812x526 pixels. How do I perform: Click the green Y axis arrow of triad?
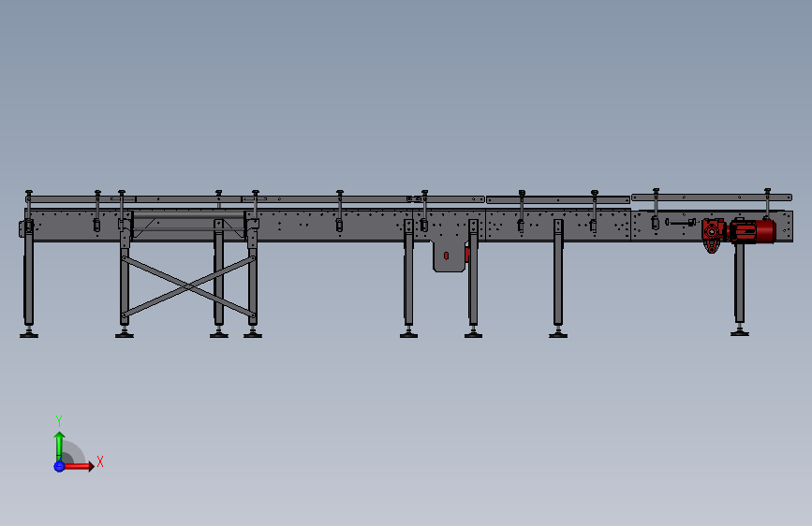click(60, 446)
